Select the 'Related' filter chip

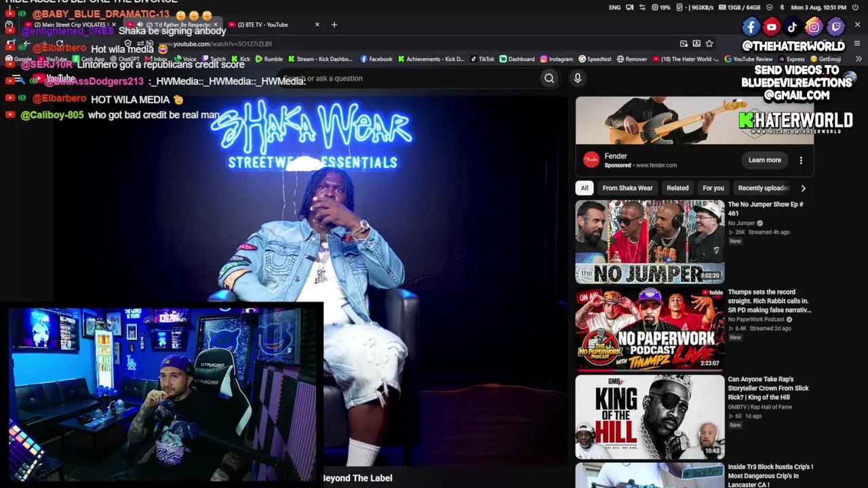pyautogui.click(x=677, y=188)
